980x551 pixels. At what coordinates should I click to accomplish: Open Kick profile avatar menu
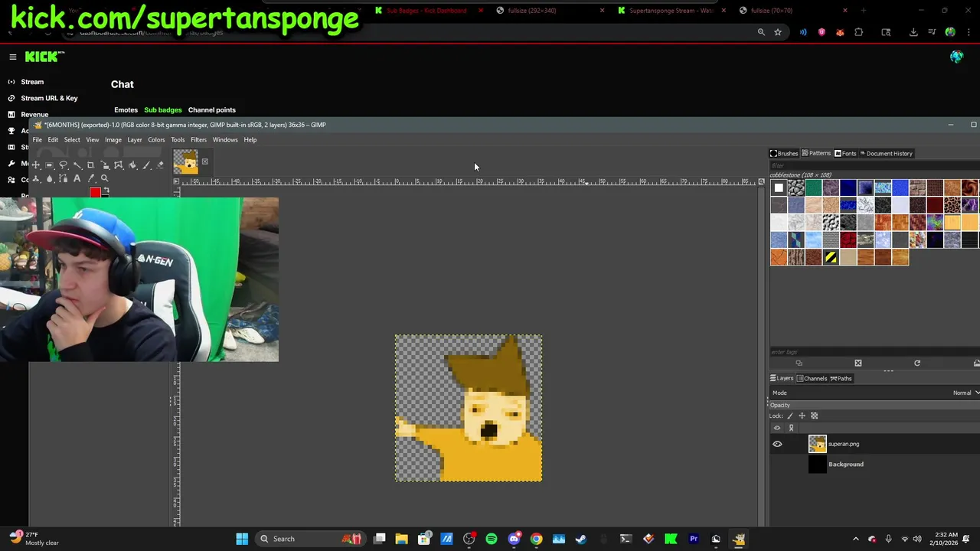pyautogui.click(x=956, y=57)
